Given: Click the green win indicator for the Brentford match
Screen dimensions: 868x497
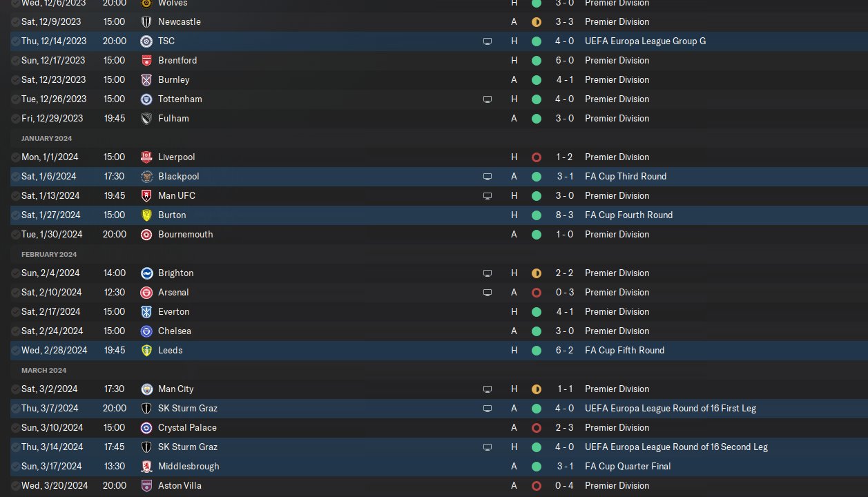Looking at the screenshot, I should pos(536,60).
